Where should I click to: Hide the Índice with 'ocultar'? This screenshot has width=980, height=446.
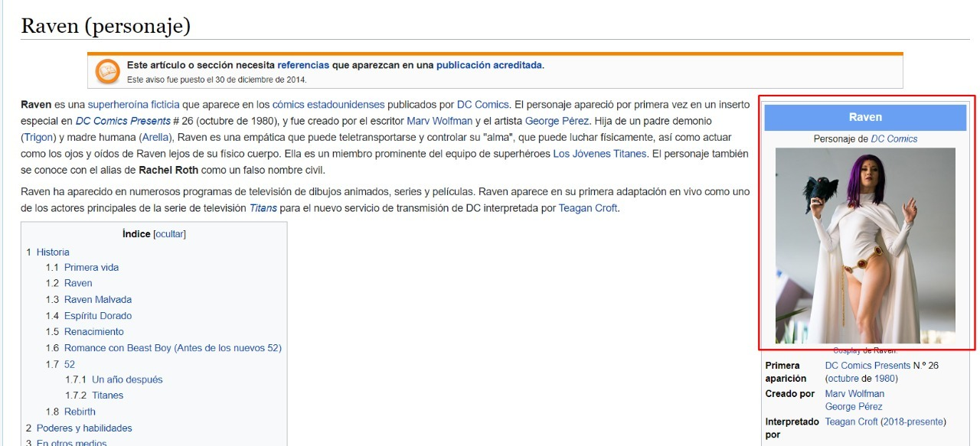170,234
